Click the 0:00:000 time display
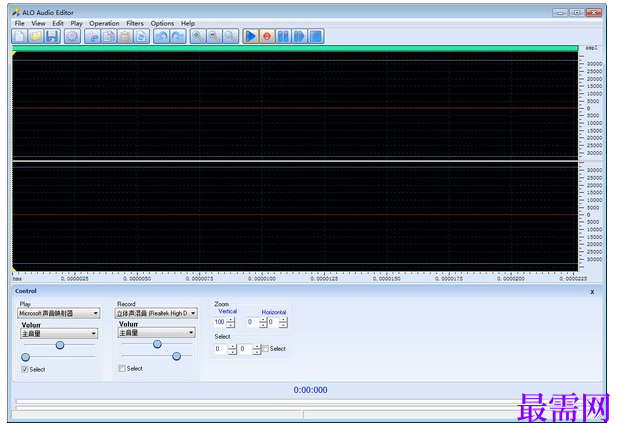The height and width of the screenshot is (439, 629). pyautogui.click(x=310, y=390)
